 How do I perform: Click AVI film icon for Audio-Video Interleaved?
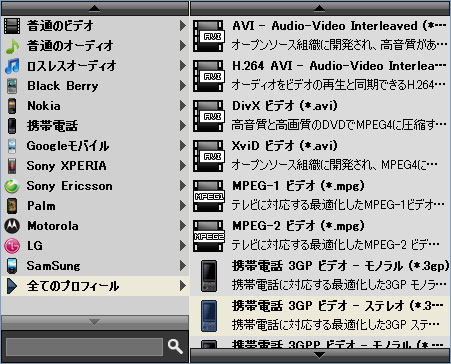pos(208,36)
